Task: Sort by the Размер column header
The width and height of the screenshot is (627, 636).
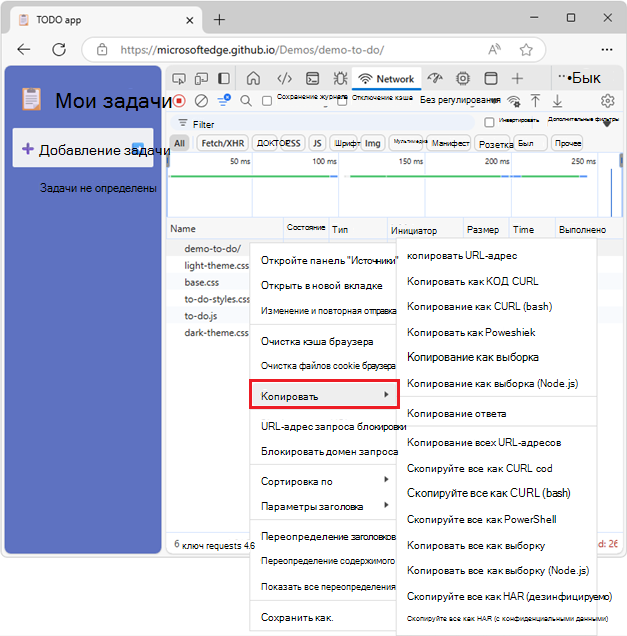Action: 486,230
